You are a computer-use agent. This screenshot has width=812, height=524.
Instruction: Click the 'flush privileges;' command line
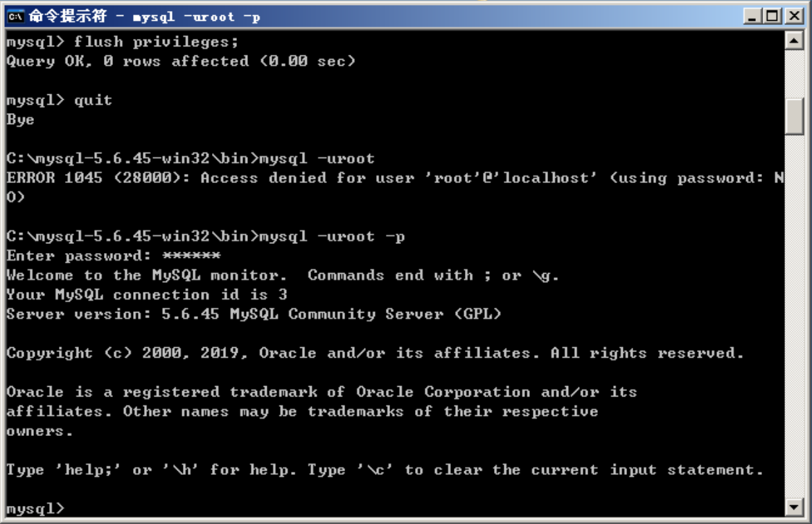(x=122, y=42)
